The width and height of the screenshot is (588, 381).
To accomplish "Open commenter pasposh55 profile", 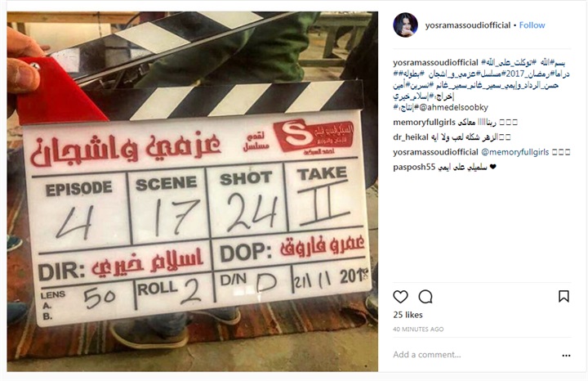I will click(x=414, y=167).
